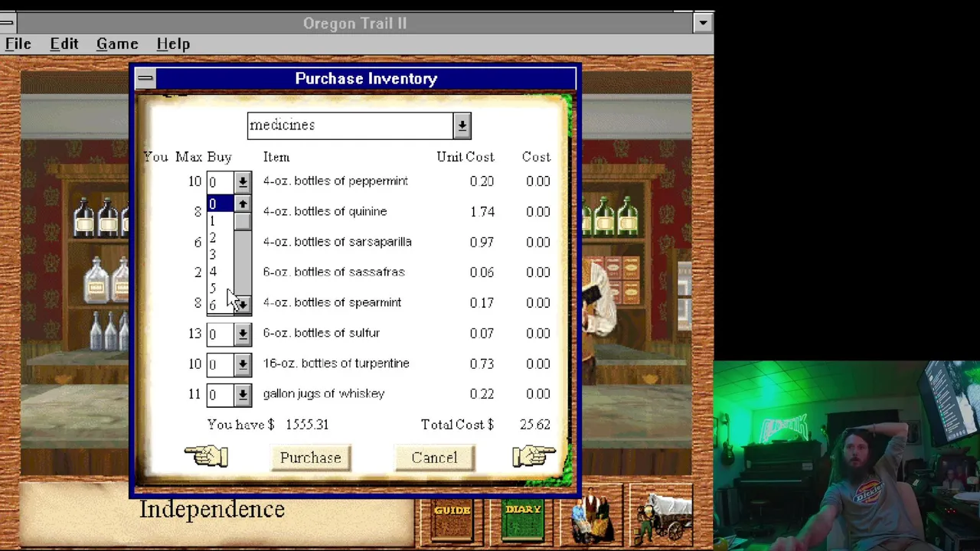Screen dimensions: 980x551
Task: Click the right-pointing hand icon
Action: [534, 456]
